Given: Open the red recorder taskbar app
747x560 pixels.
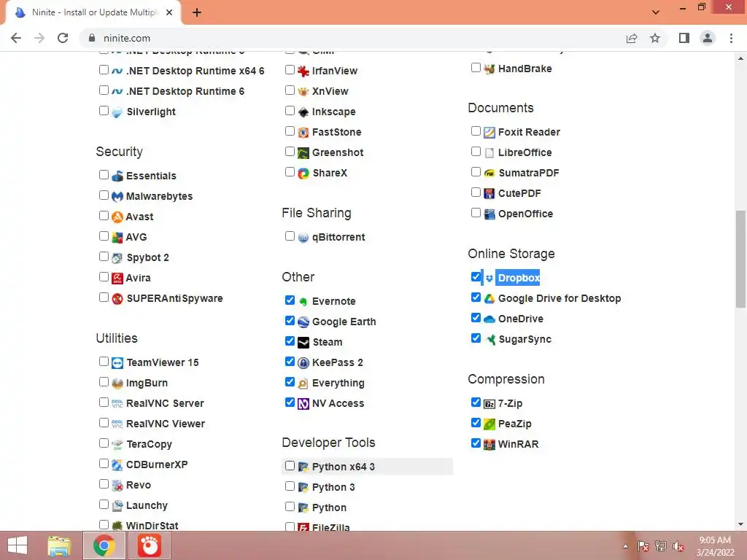Looking at the screenshot, I should [x=150, y=545].
